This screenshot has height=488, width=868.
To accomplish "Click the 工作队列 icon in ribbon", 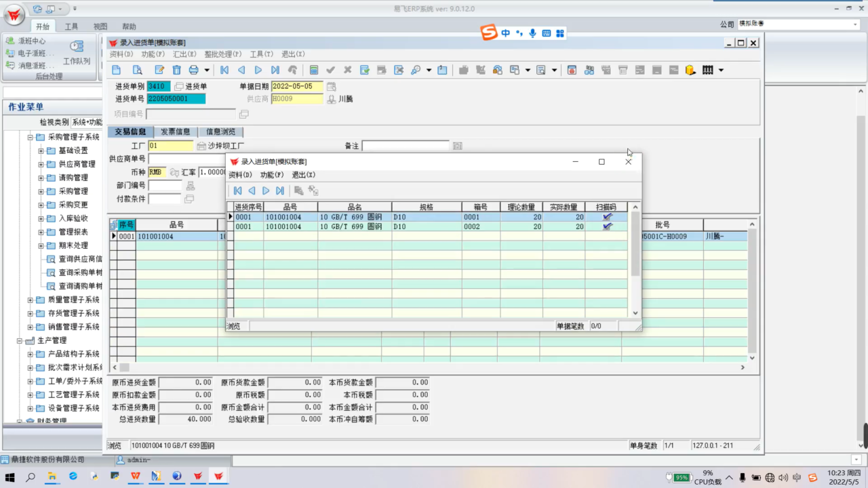I will pyautogui.click(x=77, y=46).
